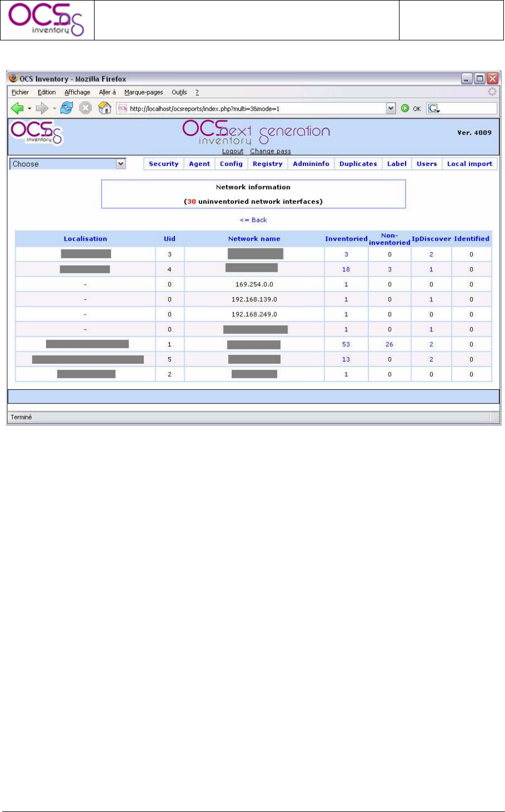Open the Choose dropdown list
This screenshot has width=505, height=812.
[x=68, y=164]
